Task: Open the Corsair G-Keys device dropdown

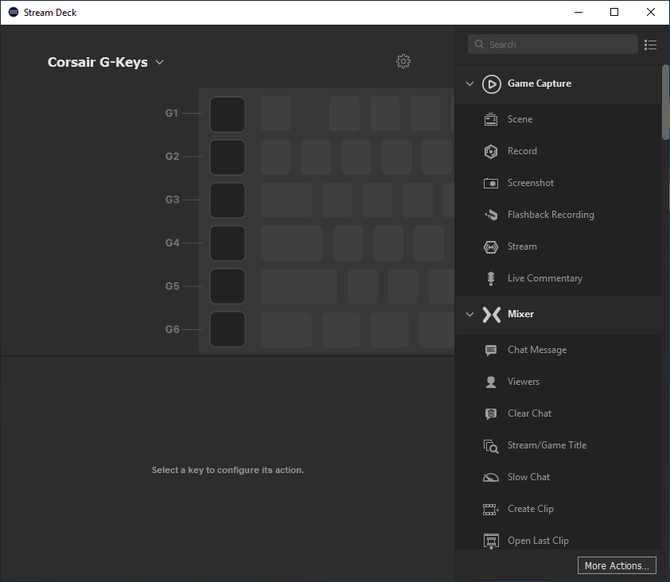Action: 106,62
